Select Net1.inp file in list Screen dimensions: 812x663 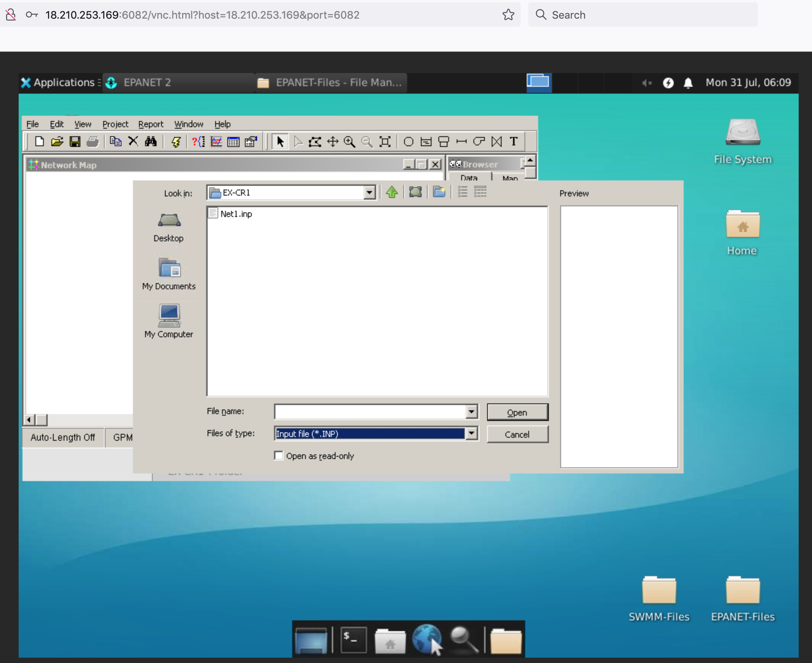(230, 214)
